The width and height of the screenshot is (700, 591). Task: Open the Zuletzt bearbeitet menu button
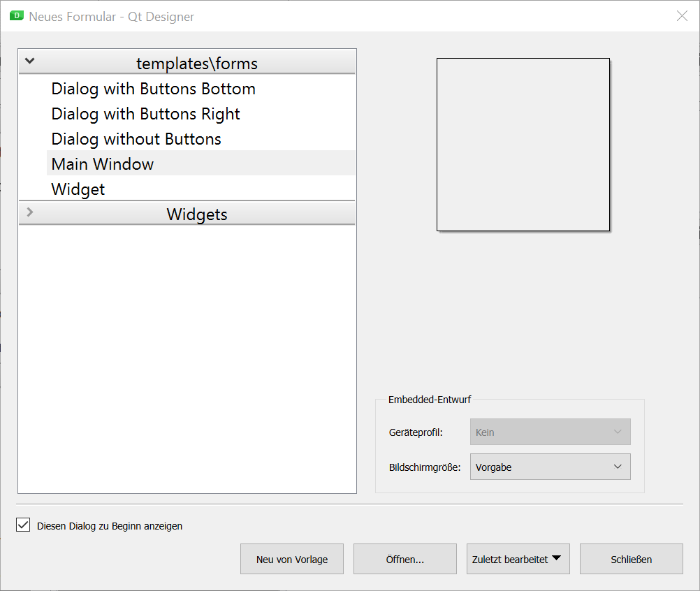[518, 559]
